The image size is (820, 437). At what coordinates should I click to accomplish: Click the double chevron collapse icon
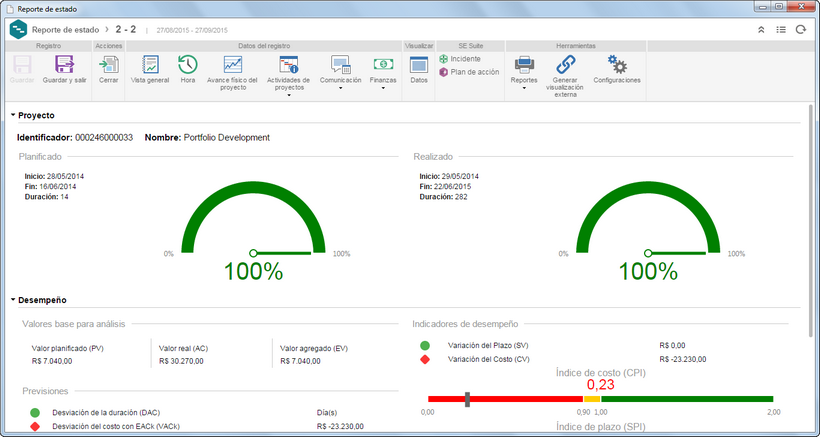[761, 30]
